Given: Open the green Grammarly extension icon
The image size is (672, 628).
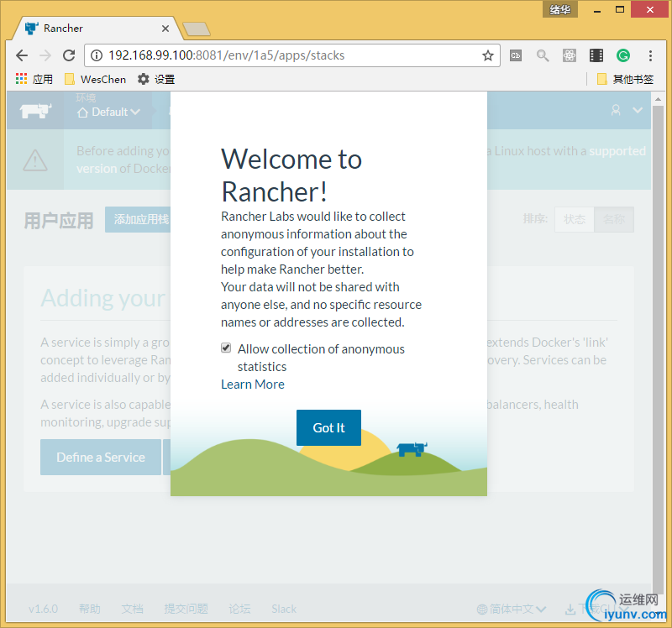Looking at the screenshot, I should coord(623,55).
